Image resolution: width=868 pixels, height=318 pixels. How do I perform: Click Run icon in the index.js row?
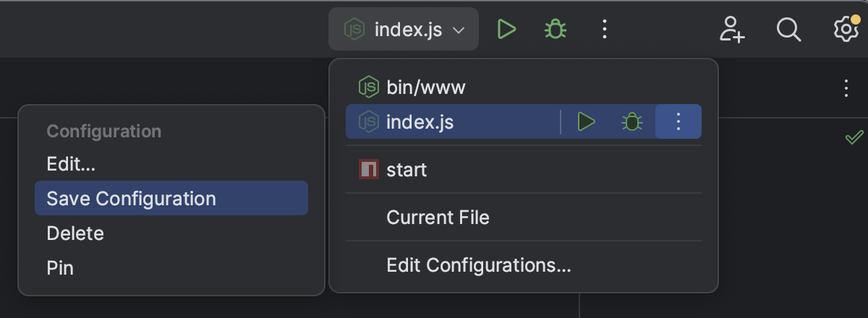(586, 122)
